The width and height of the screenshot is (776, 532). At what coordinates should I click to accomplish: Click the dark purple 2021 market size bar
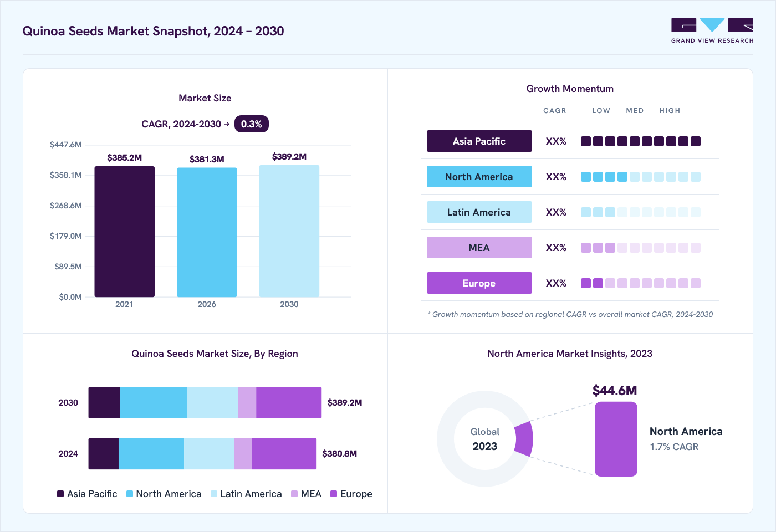click(x=125, y=232)
